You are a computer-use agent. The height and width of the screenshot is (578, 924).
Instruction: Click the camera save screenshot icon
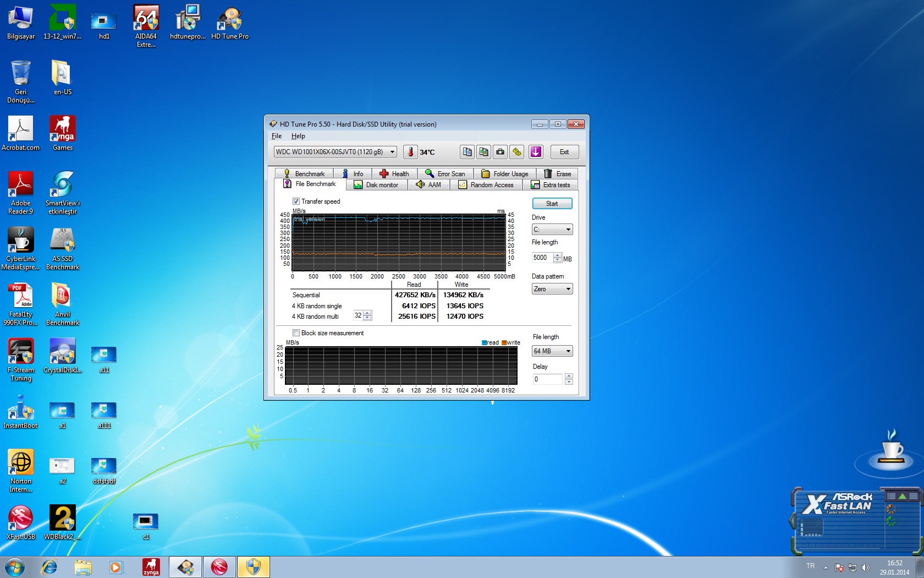coord(500,152)
